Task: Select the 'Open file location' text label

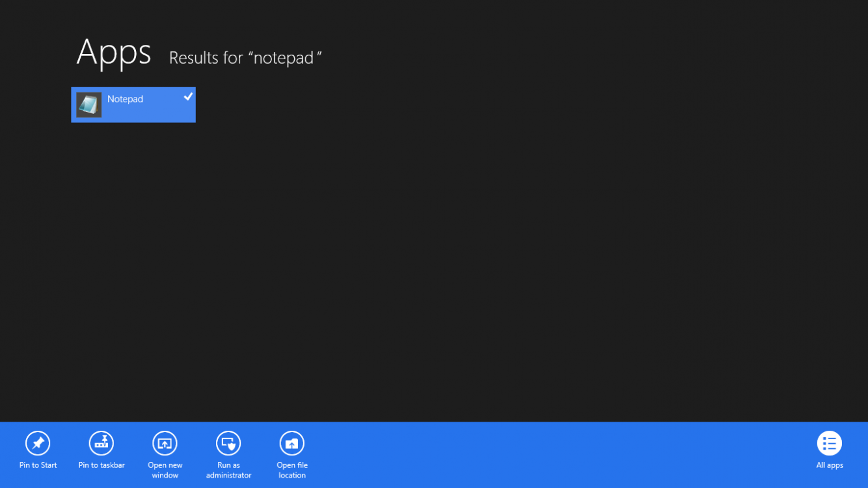Action: pos(292,470)
